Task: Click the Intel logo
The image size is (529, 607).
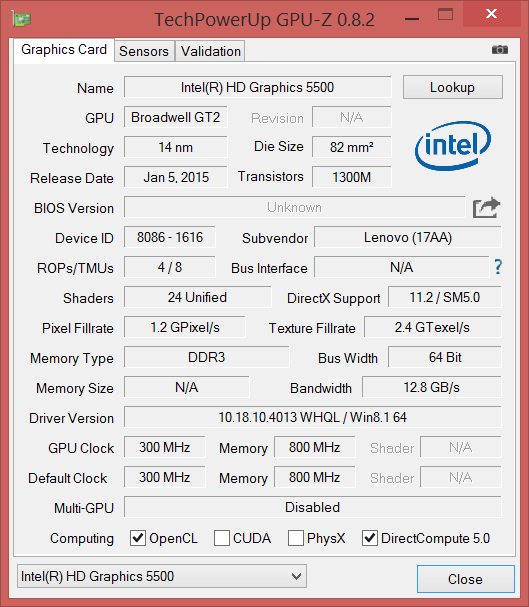Action: point(453,146)
